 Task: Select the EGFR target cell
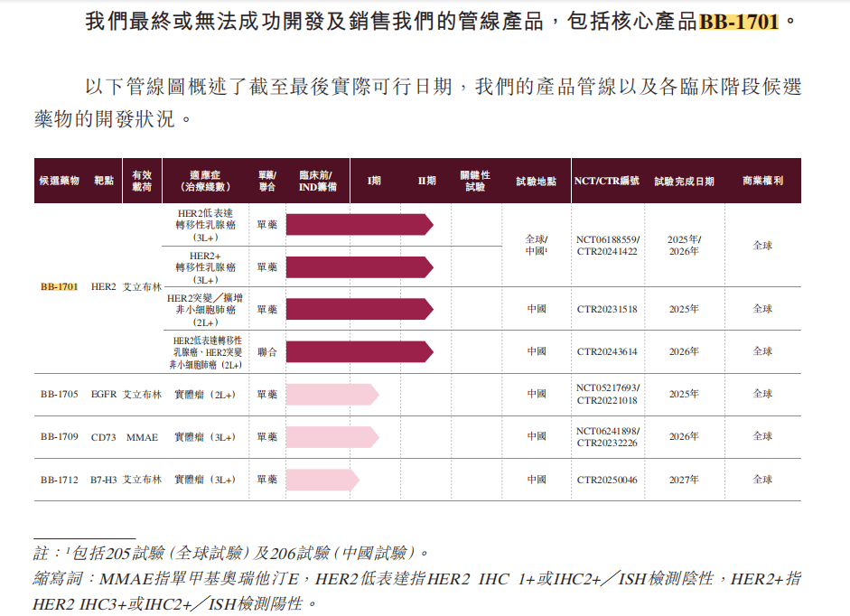104,395
